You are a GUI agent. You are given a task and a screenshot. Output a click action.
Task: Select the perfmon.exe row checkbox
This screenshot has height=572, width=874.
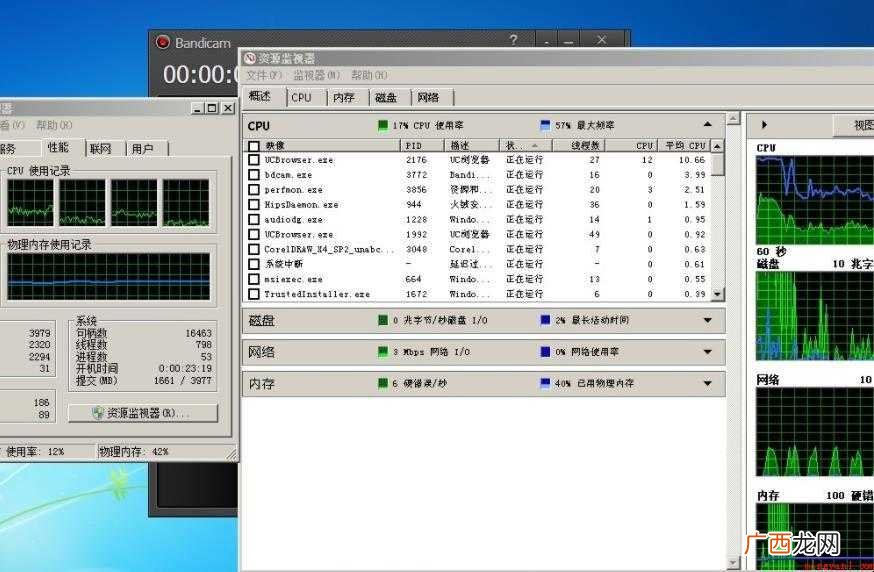(254, 190)
